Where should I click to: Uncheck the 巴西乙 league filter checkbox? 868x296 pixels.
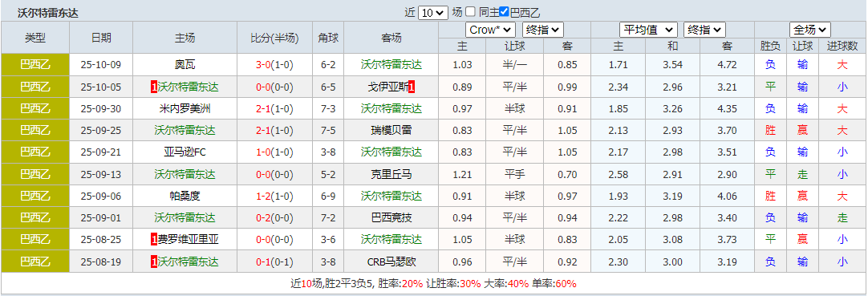(504, 11)
